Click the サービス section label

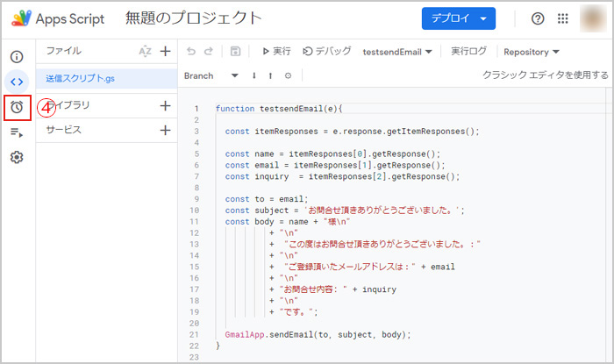tap(63, 130)
